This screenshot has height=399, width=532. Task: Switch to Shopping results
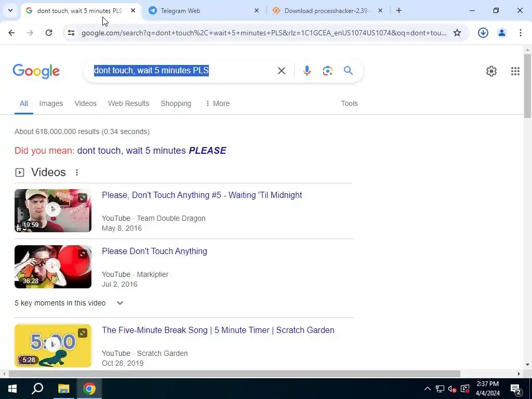[x=176, y=103]
